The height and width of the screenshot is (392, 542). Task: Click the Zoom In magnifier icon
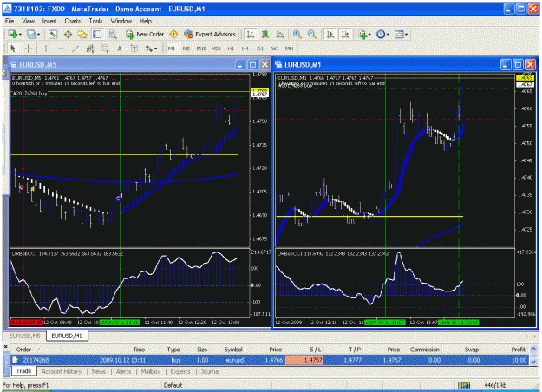[297, 34]
